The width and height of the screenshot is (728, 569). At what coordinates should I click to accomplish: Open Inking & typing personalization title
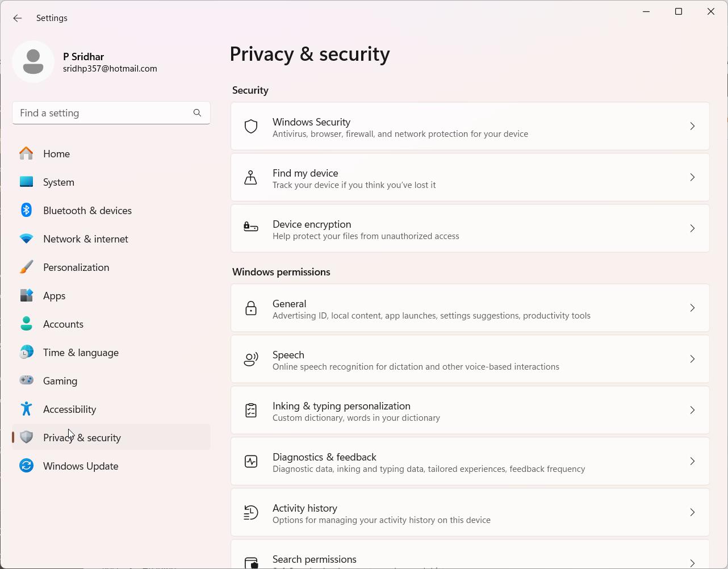coord(341,406)
